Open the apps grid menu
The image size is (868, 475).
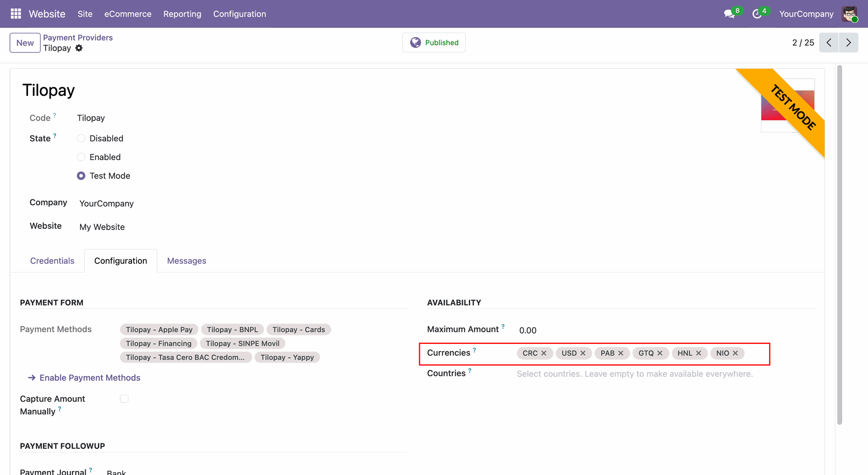pyautogui.click(x=16, y=14)
